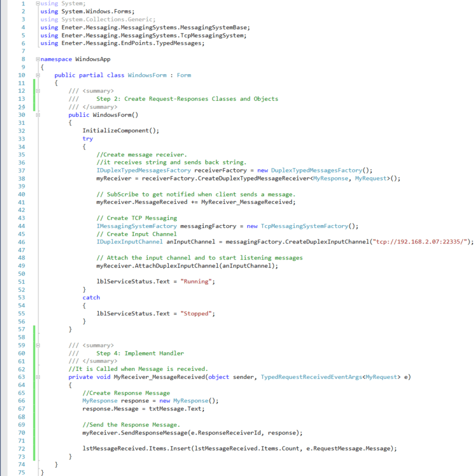Click line number 29 in the margin

coord(22,107)
